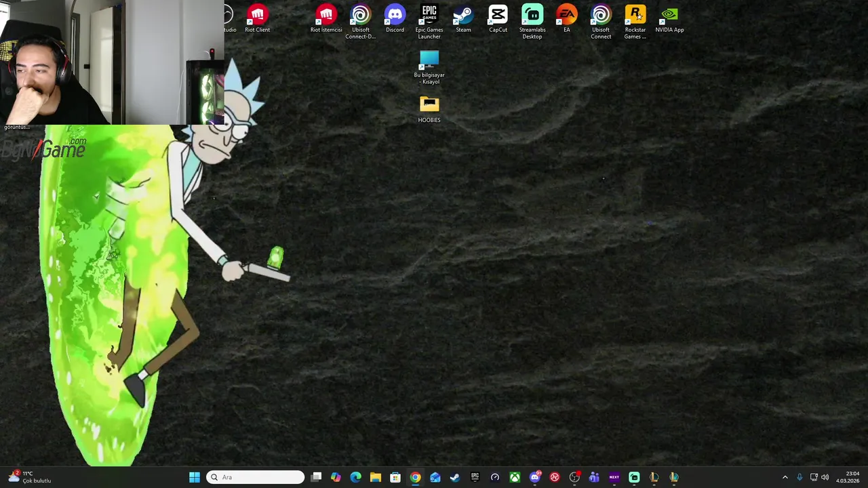Viewport: 868px width, 488px height.
Task: Select the HOOBIES folder on the desktop
Action: click(429, 110)
